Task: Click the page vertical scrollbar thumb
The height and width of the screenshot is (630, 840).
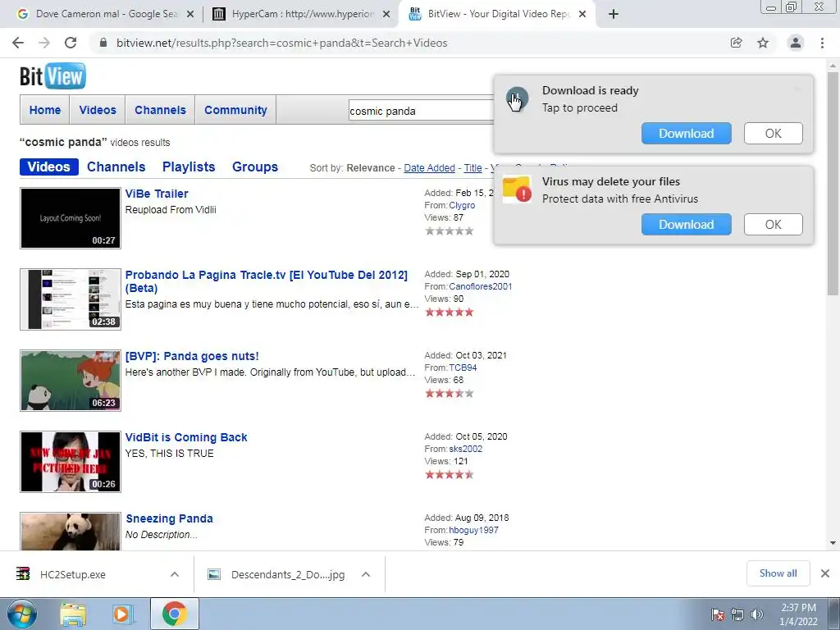Action: click(833, 183)
